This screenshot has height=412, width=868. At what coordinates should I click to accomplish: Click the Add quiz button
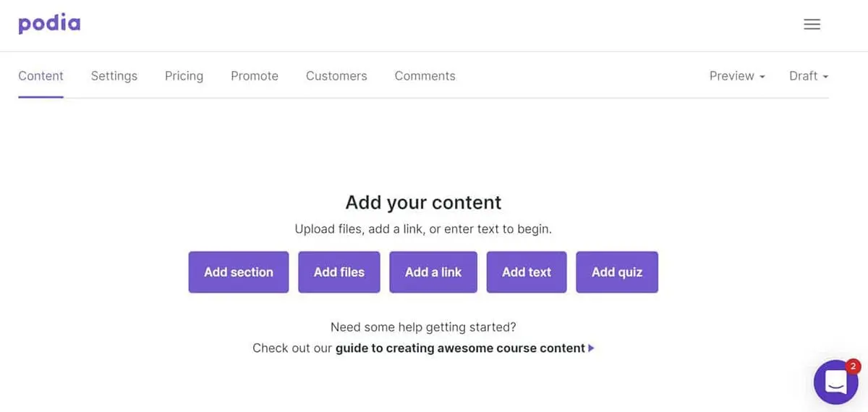[x=617, y=272]
